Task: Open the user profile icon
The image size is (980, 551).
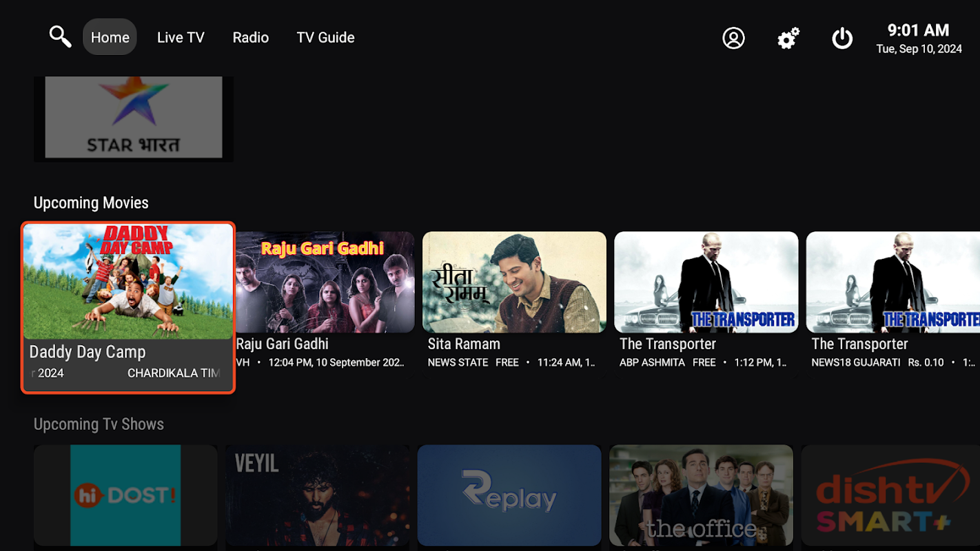Action: 733,38
